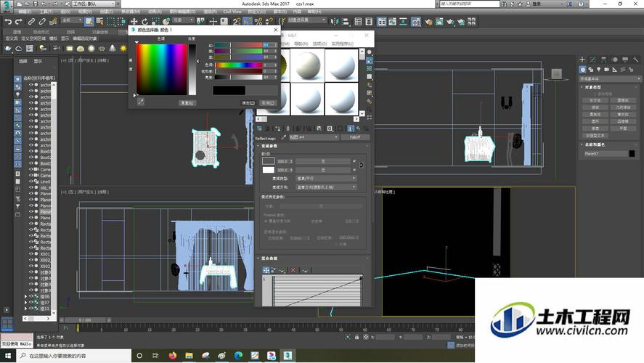Open the 选项(O) menu in material editor
644x363 pixels.
pyautogui.click(x=318, y=44)
